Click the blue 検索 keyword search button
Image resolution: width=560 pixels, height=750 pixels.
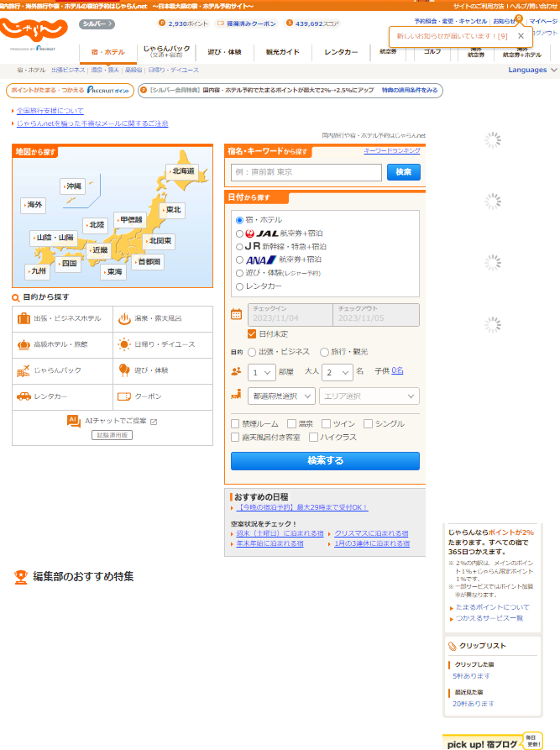point(404,172)
